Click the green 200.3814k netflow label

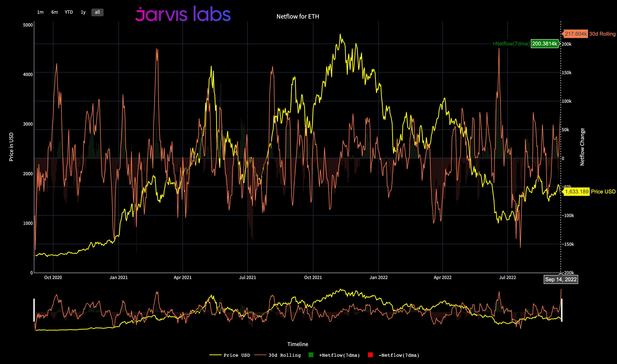(x=544, y=44)
